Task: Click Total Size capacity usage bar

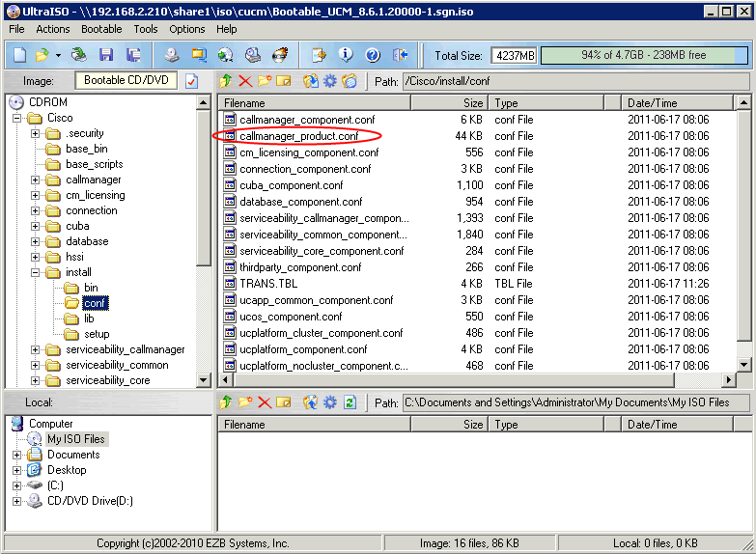Action: [644, 55]
